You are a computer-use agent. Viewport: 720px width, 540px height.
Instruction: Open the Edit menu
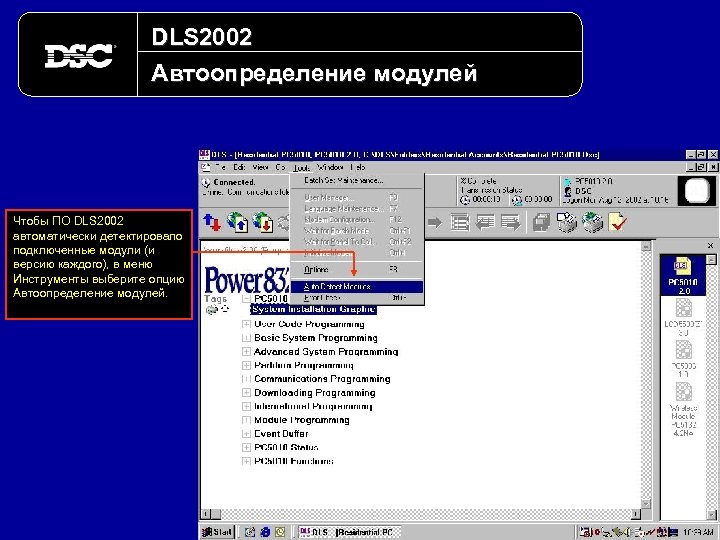pos(239,168)
